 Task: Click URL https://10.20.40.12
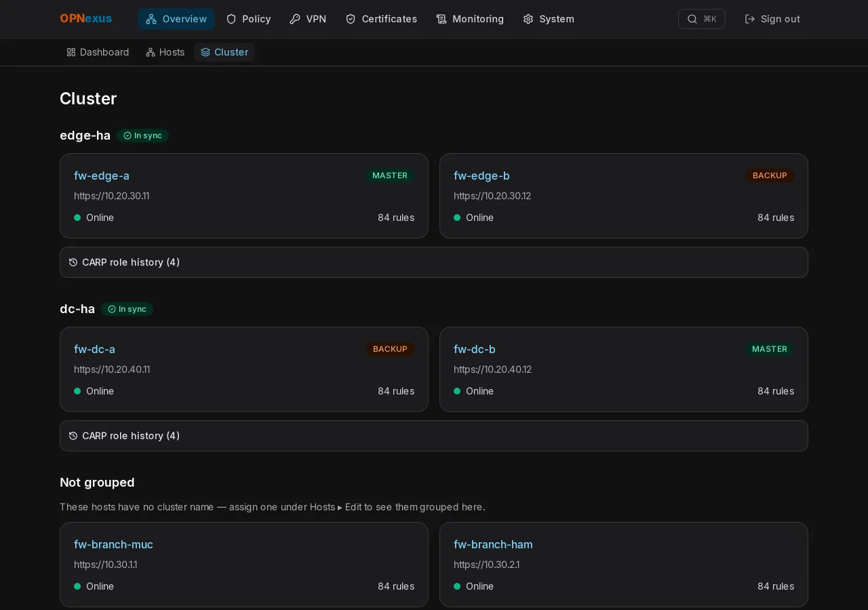click(x=492, y=369)
